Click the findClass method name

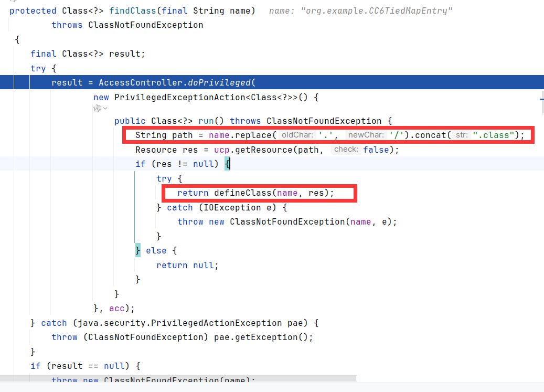pos(133,10)
